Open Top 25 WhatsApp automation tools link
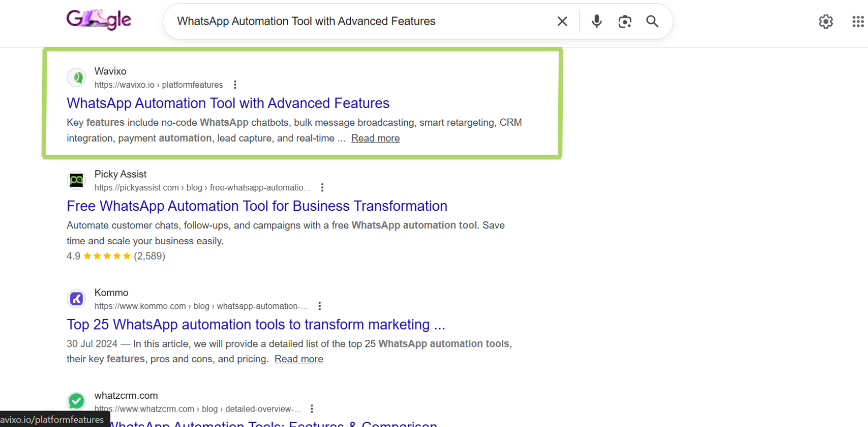This screenshot has width=868, height=427. point(255,324)
